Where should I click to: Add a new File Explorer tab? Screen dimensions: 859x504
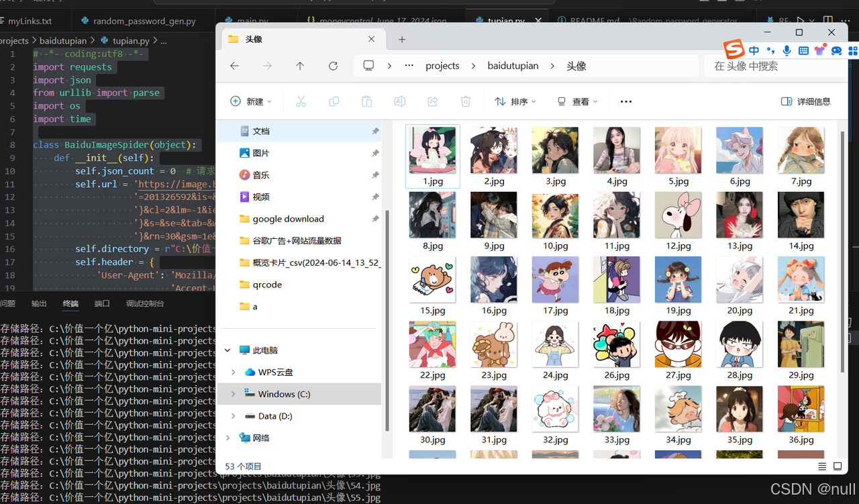point(402,39)
